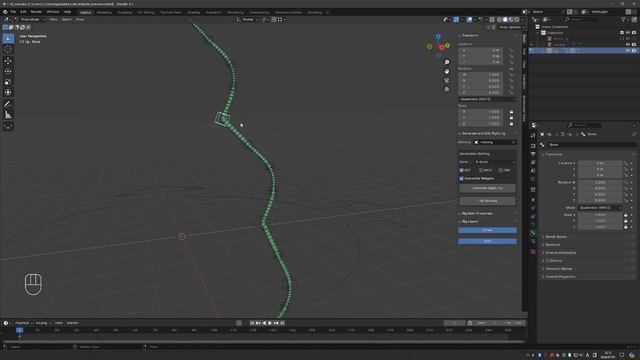The height and width of the screenshot is (360, 640).
Task: Open the Playback menu in timeline
Action: 24,323
